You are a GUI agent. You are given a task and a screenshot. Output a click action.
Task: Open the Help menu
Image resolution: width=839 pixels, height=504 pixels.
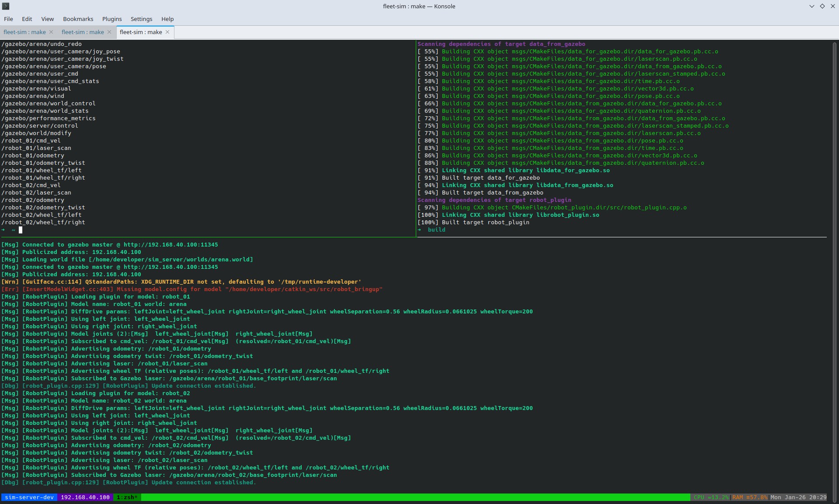(167, 19)
